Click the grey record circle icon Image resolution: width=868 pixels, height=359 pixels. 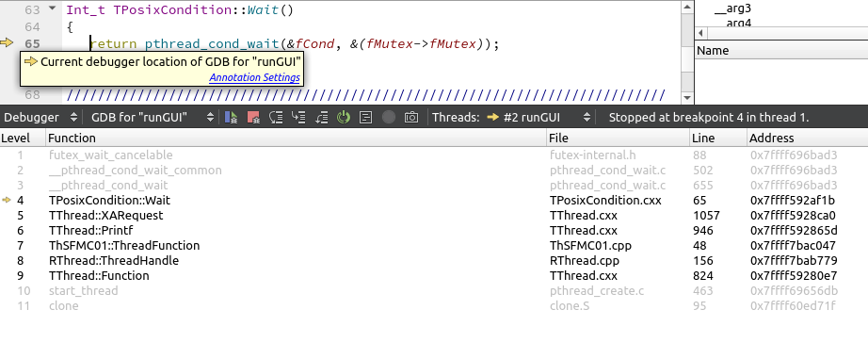tap(389, 118)
